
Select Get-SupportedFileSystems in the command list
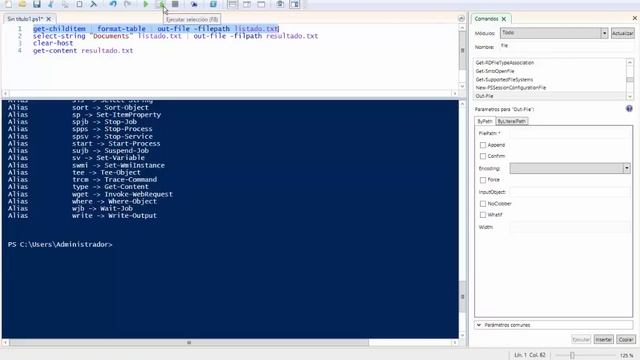(504, 80)
